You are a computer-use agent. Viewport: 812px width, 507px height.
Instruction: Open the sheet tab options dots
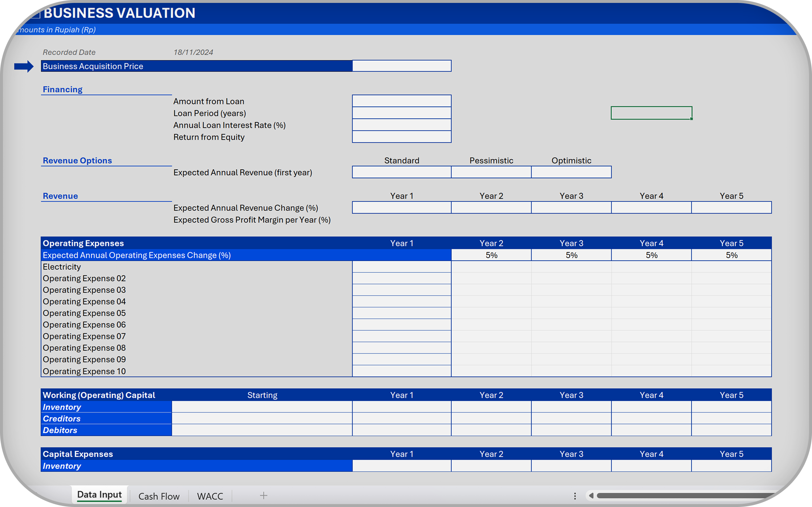pos(575,496)
